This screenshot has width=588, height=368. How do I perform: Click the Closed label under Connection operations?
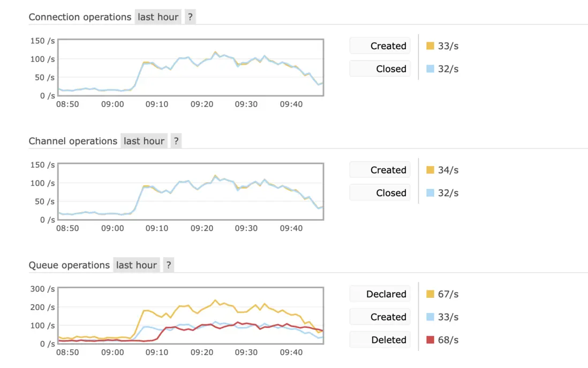(x=380, y=69)
